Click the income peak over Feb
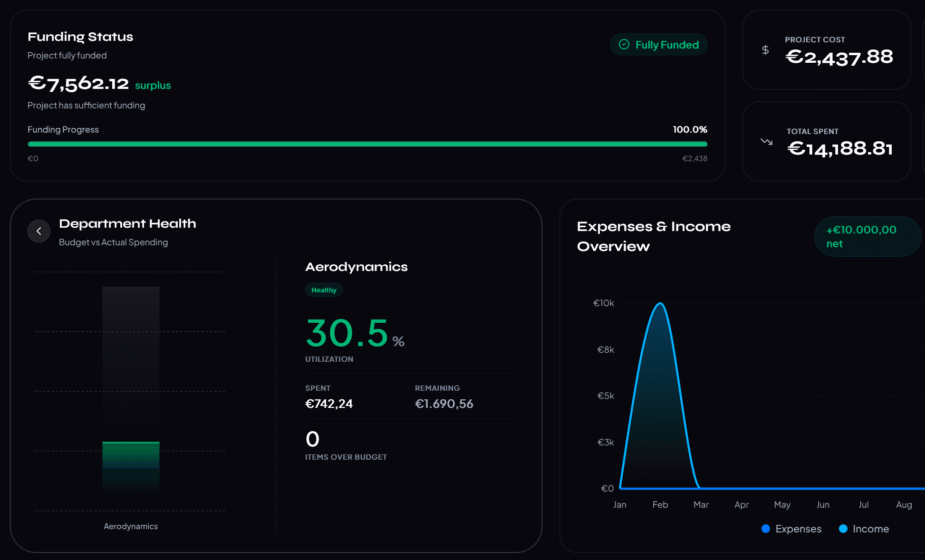 click(x=660, y=304)
